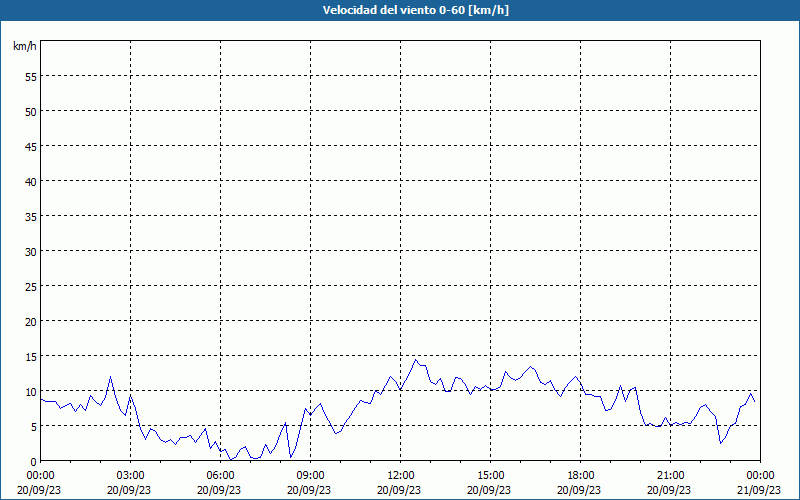
Task: Click the y-axis label 25
Action: tap(31, 287)
